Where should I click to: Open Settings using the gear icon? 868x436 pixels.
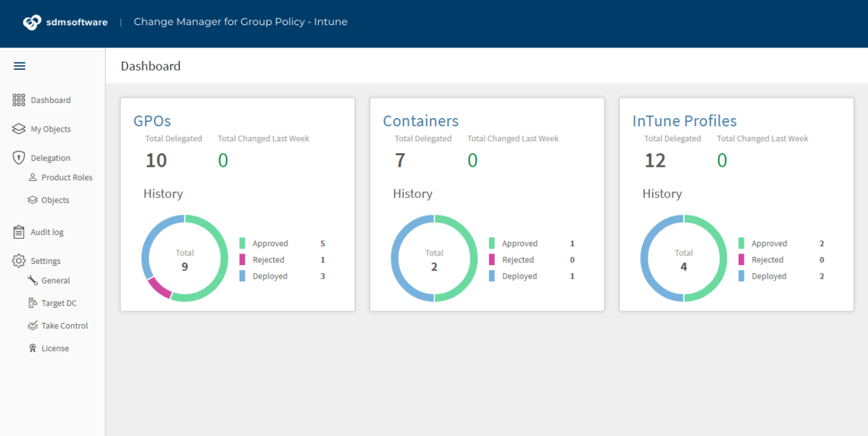click(18, 260)
